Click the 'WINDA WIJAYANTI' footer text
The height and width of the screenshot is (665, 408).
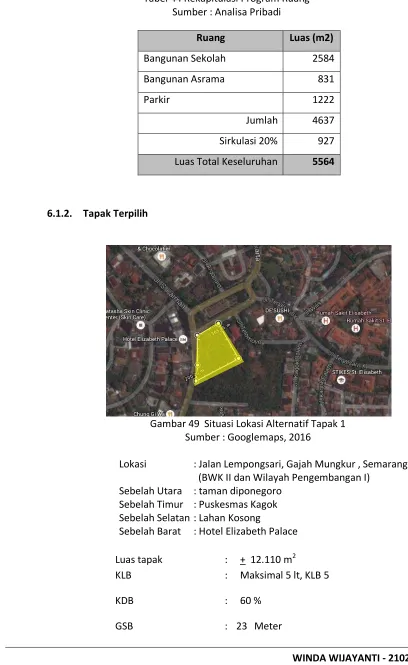tap(337, 658)
